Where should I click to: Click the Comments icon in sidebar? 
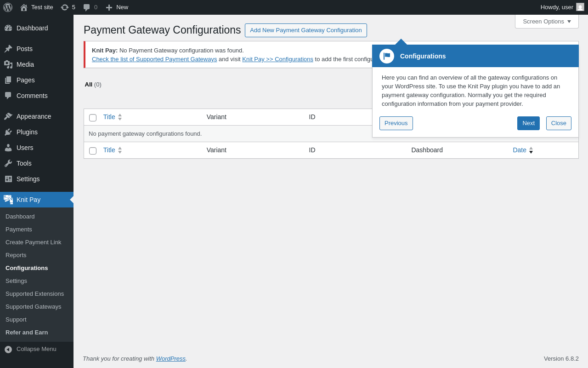tap(8, 96)
